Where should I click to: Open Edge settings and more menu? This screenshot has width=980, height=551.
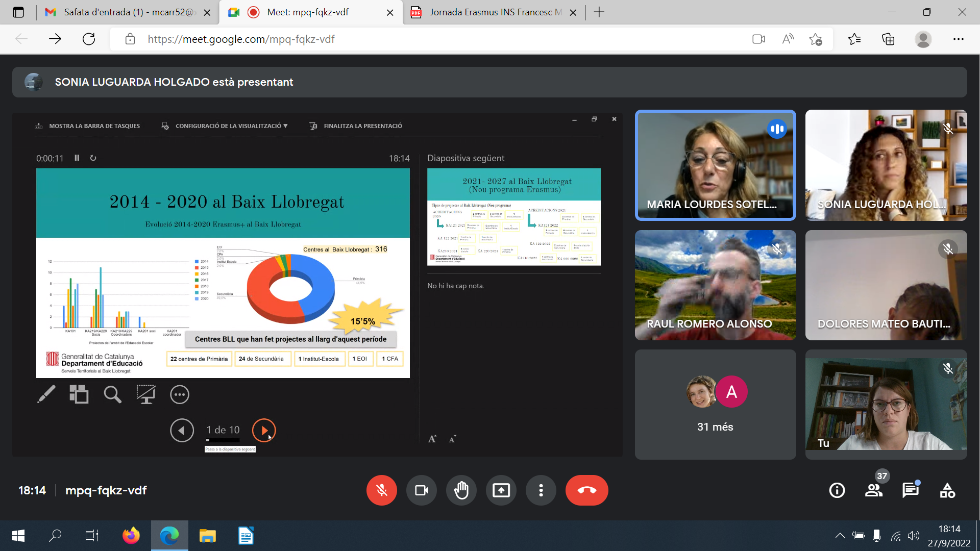pyautogui.click(x=958, y=39)
